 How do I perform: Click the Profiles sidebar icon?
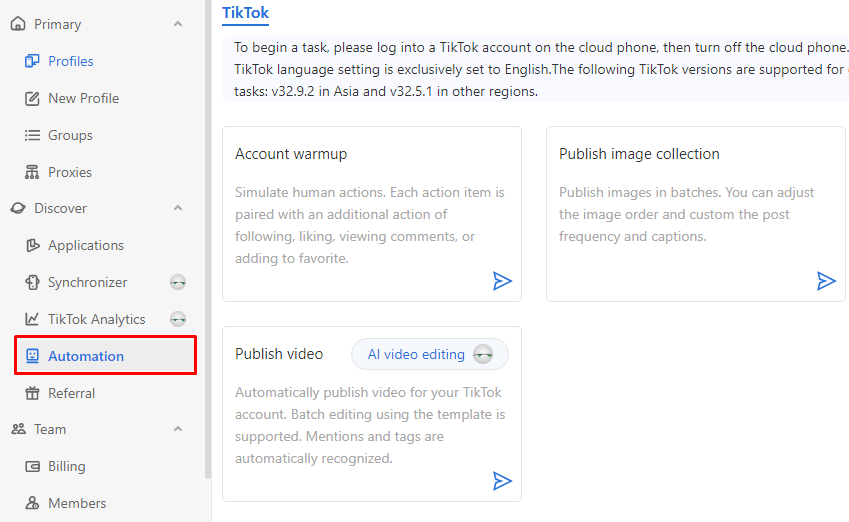click(x=32, y=61)
